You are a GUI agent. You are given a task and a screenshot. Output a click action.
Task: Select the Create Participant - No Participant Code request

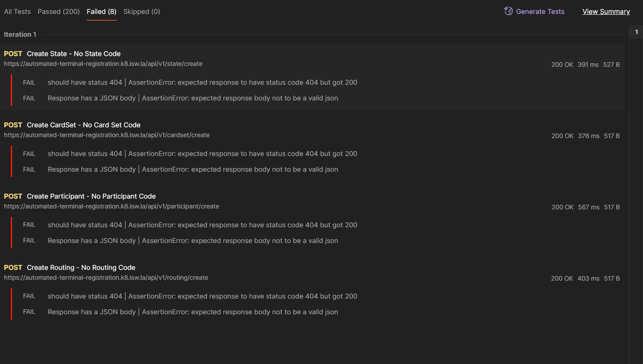click(x=91, y=196)
